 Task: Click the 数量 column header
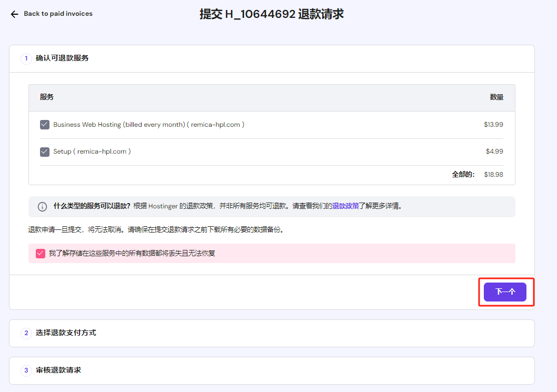pyautogui.click(x=496, y=97)
